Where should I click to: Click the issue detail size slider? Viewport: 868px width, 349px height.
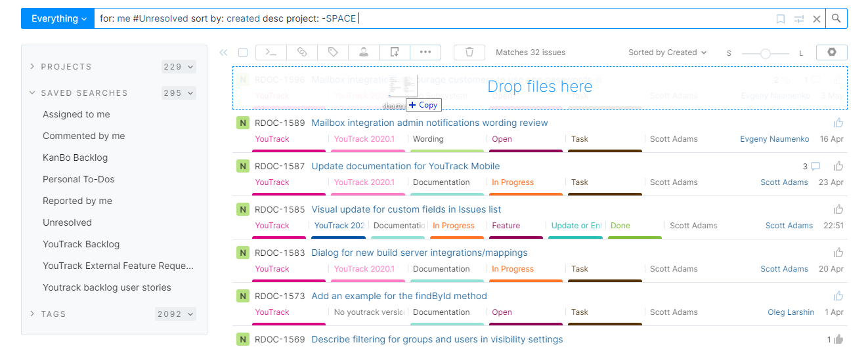(x=765, y=54)
